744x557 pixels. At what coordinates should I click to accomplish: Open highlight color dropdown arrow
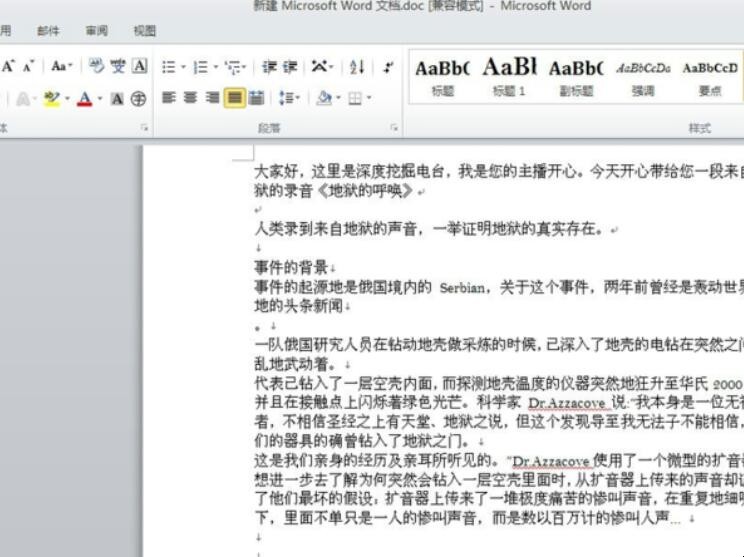coord(67,99)
